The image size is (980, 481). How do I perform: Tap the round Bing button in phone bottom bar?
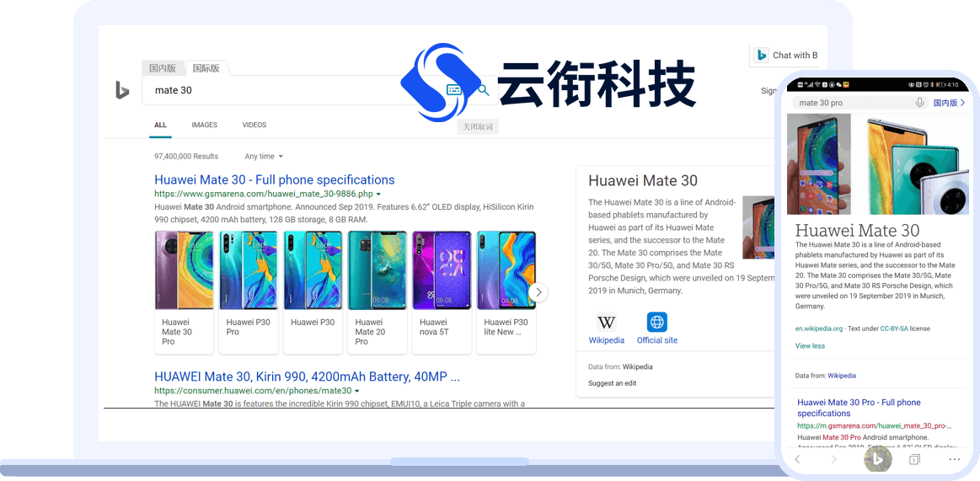(877, 460)
